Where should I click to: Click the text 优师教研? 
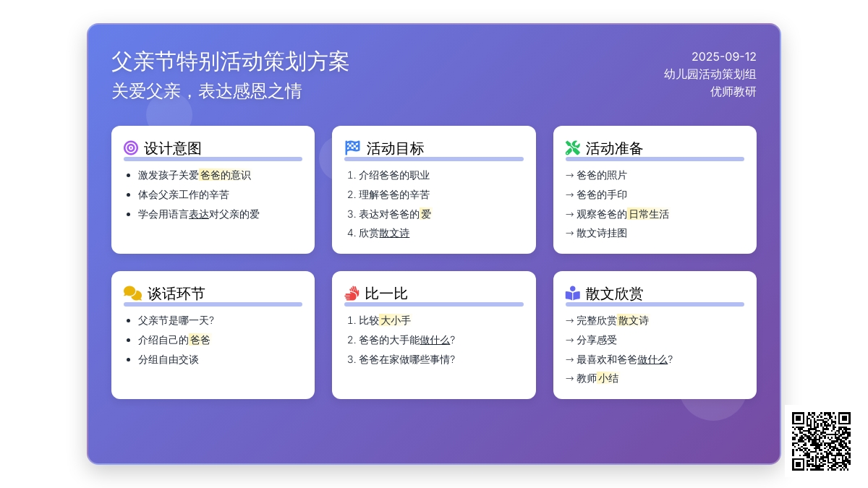pyautogui.click(x=733, y=91)
